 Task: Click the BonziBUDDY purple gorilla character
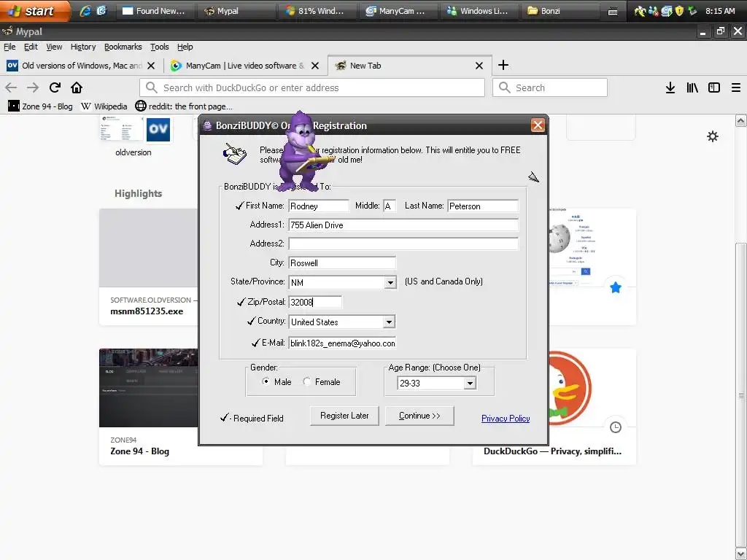point(301,152)
